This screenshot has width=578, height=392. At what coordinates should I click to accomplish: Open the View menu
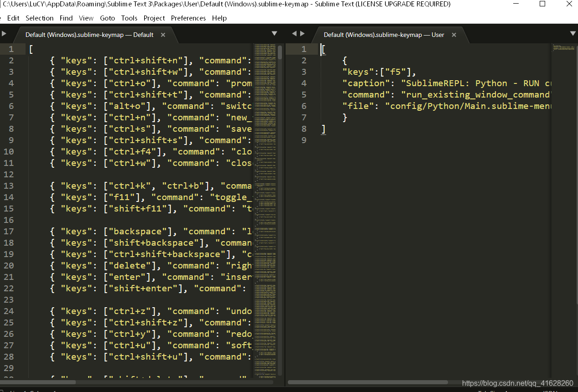(x=86, y=18)
